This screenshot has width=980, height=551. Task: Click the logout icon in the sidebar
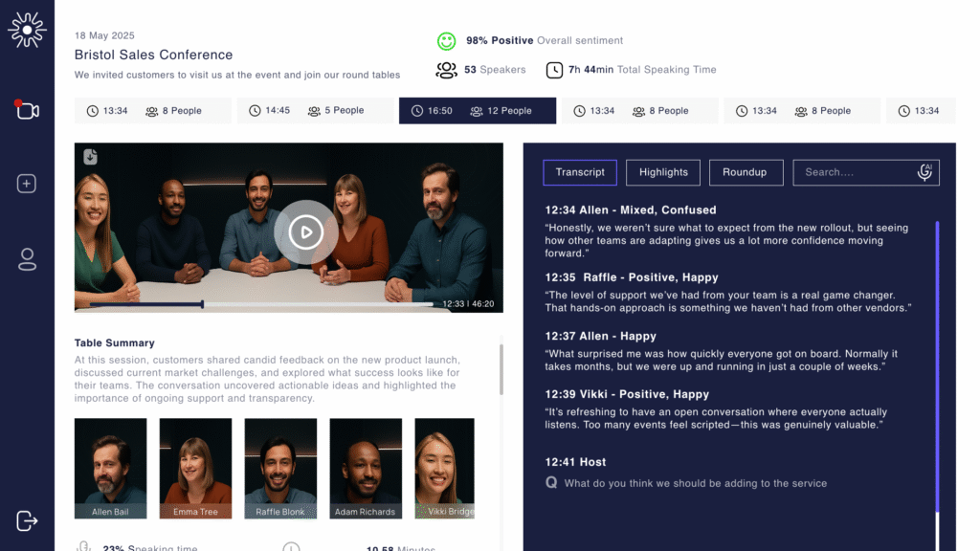tap(27, 520)
